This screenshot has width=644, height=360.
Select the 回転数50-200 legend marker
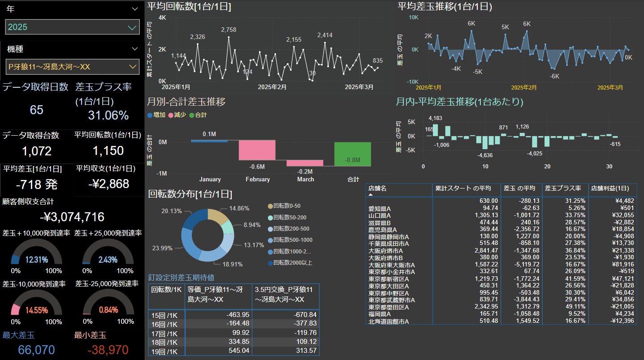[x=270, y=217]
